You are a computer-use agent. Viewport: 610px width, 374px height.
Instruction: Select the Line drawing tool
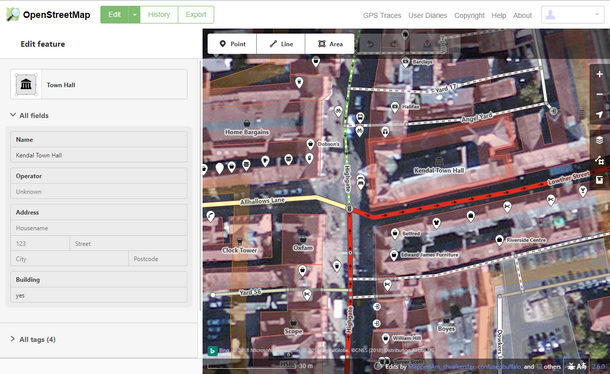(281, 44)
